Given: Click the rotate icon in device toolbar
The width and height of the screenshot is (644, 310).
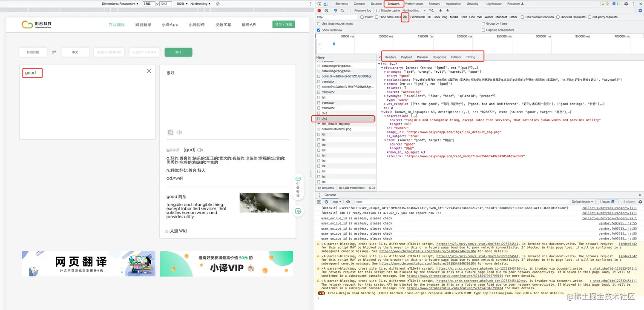Looking at the screenshot, I should click(x=218, y=4).
